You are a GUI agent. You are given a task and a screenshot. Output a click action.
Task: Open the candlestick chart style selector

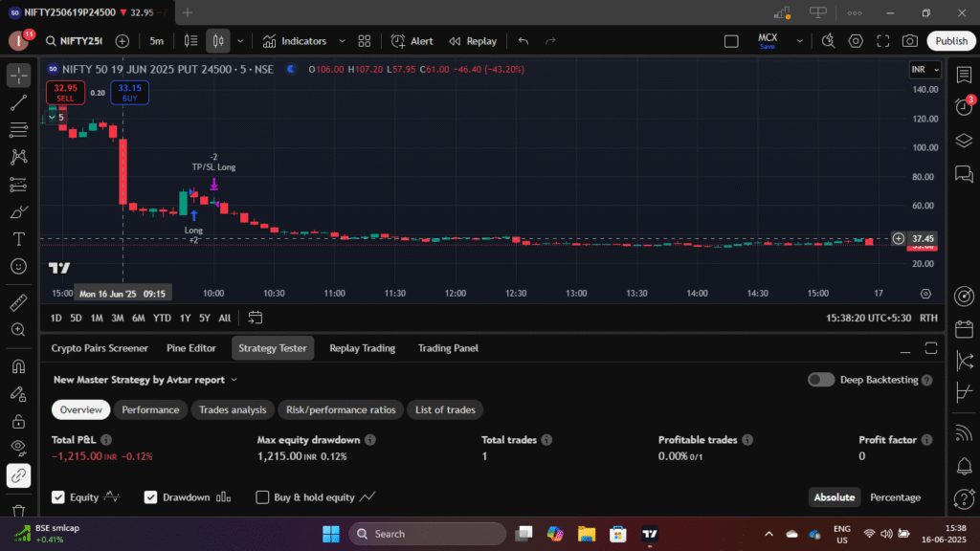click(218, 41)
